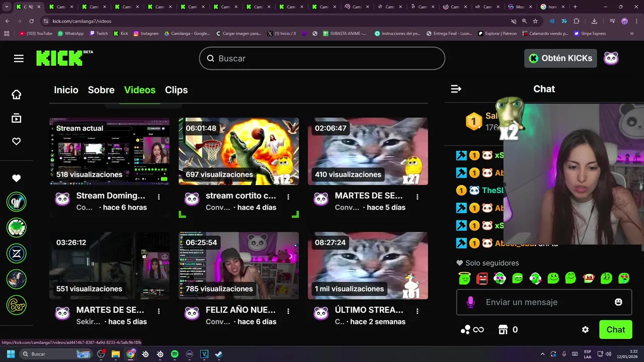
Task: Open new Chrome tab with plus button
Action: coord(575,7)
